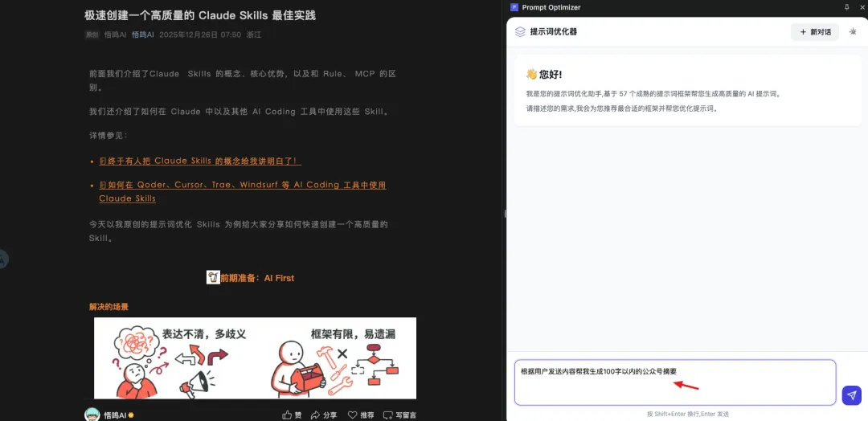The image size is (868, 421).
Task: Click the heading 前期准备：AI First
Action: tap(257, 278)
